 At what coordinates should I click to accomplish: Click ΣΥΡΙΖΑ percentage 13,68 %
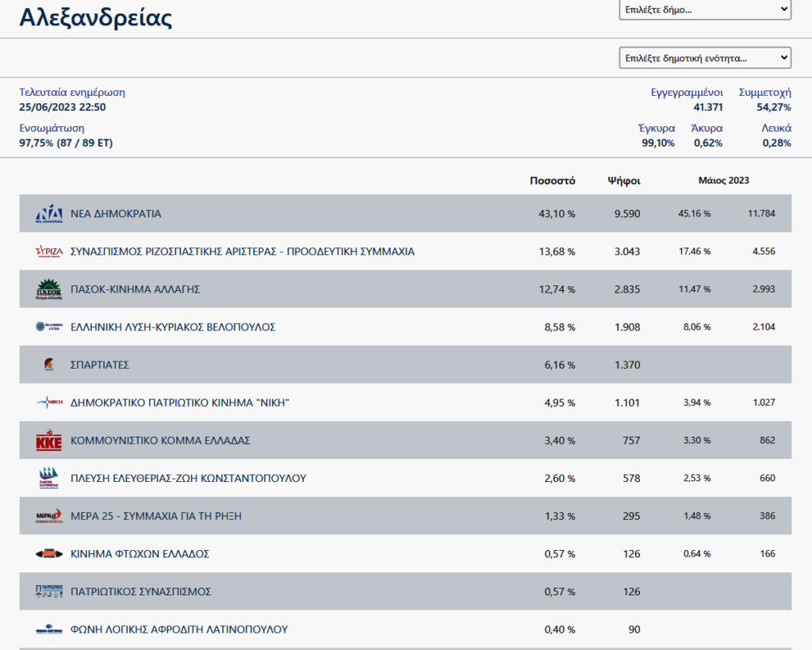click(x=557, y=251)
